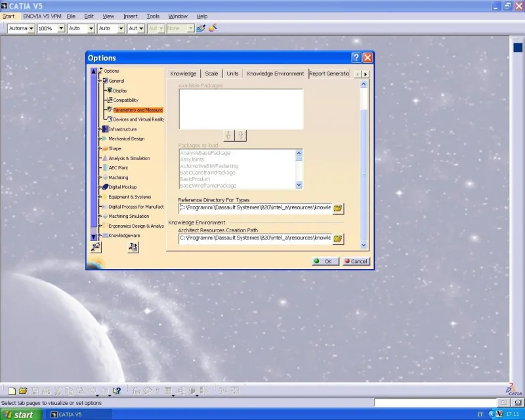Browse folder for Architect Resources Creation Path
This screenshot has height=420, width=525.
pyautogui.click(x=338, y=238)
